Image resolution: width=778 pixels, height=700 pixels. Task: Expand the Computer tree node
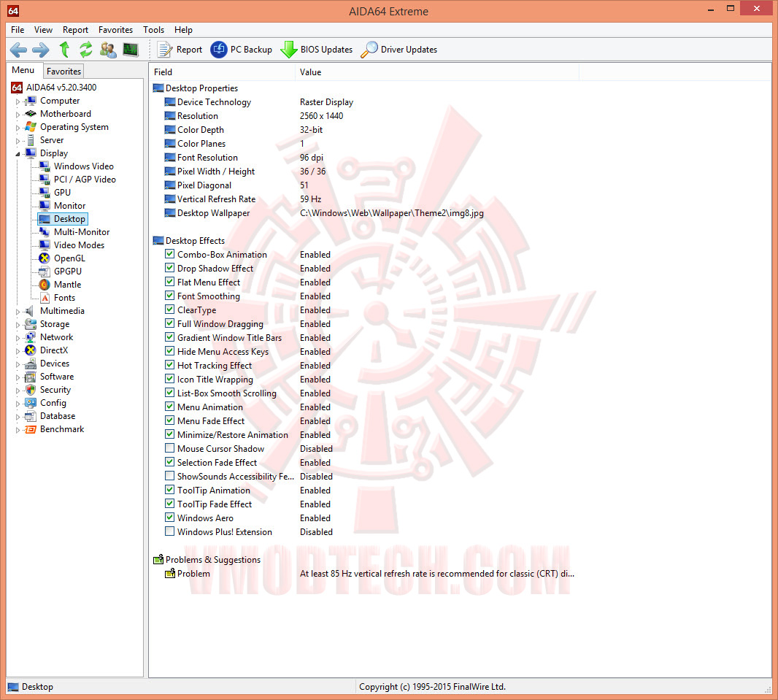[18, 101]
